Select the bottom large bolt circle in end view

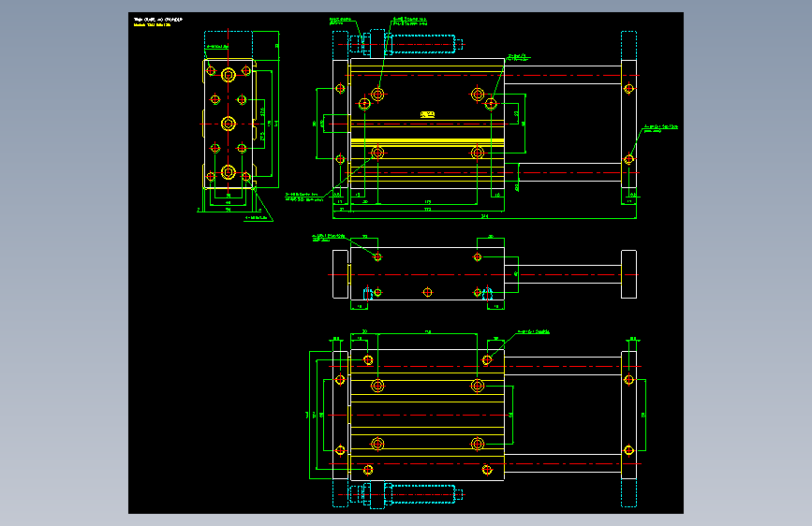[229, 172]
